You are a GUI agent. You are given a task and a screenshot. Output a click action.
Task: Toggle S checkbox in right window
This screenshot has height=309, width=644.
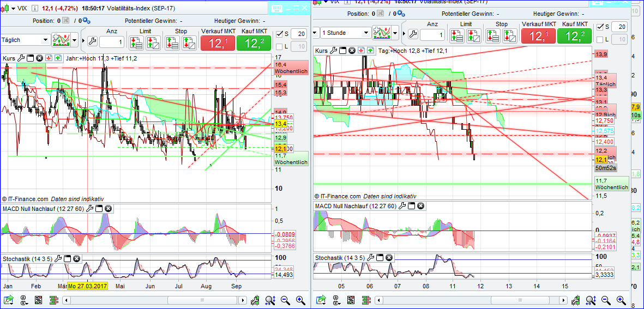point(600,27)
